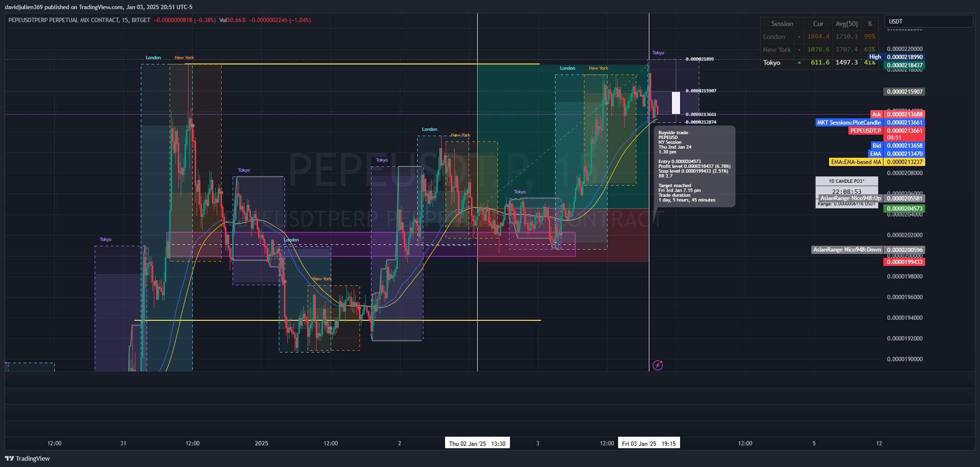This screenshot has height=467, width=980.
Task: Click the London row in session table
Action: pyautogui.click(x=819, y=37)
